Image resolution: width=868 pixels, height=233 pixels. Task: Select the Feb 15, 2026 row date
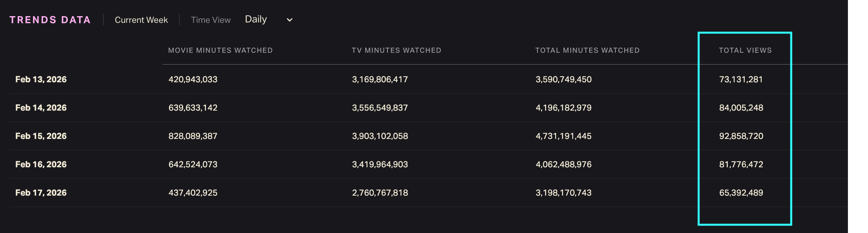point(41,136)
